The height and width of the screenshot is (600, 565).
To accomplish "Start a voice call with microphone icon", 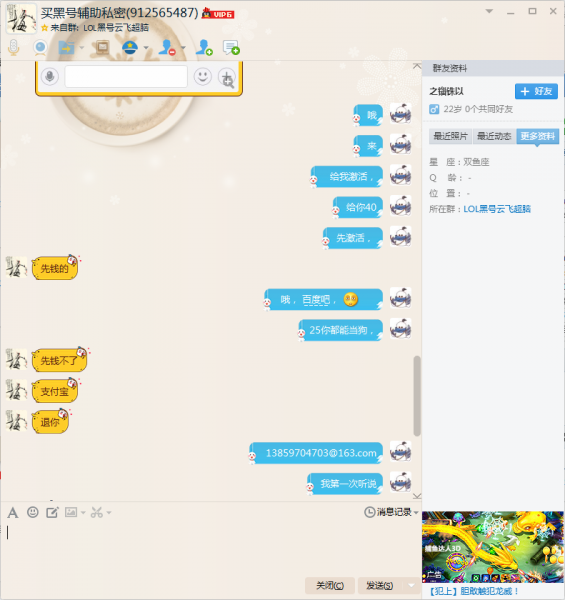I will pos(14,47).
